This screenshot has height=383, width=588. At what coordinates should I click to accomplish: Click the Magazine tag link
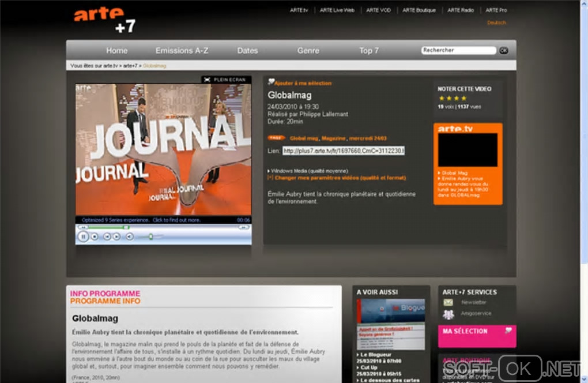point(333,138)
